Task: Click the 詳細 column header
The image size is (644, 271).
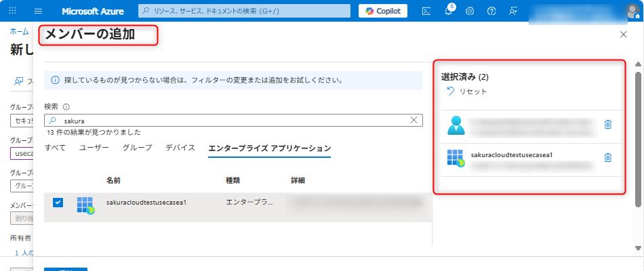Action: coord(298,180)
